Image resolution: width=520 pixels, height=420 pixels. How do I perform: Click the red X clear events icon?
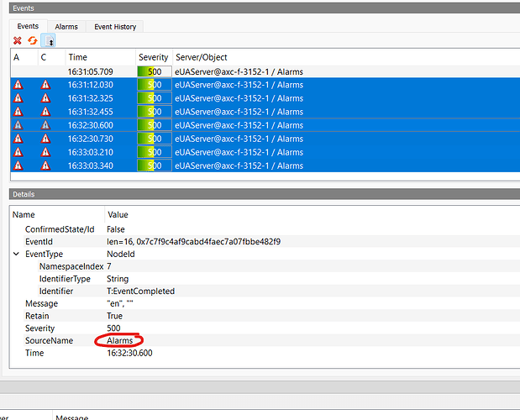[x=18, y=40]
